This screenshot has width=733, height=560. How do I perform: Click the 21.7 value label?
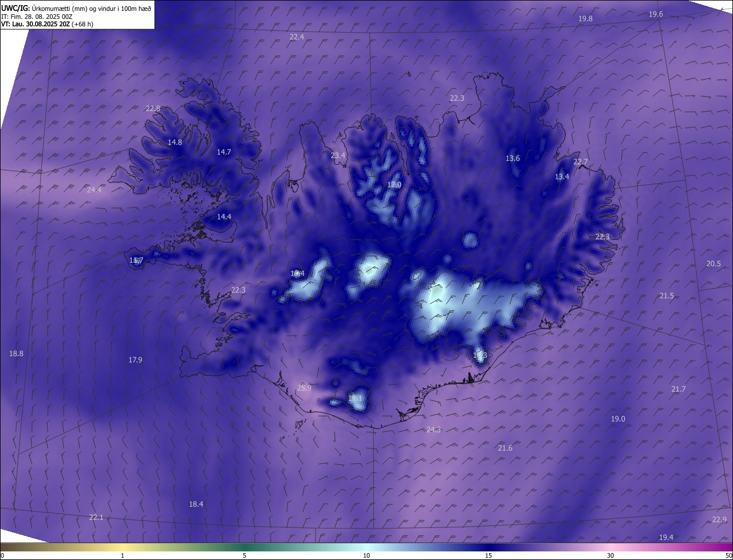coord(678,389)
